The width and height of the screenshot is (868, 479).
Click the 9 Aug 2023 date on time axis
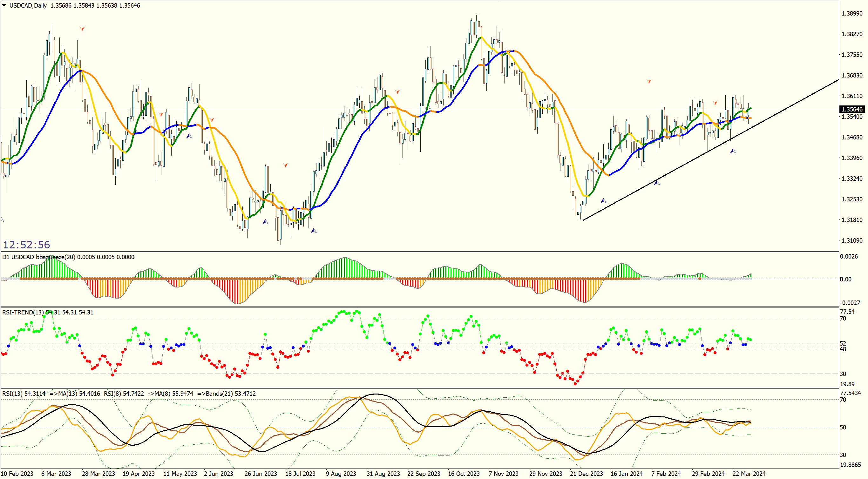341,474
